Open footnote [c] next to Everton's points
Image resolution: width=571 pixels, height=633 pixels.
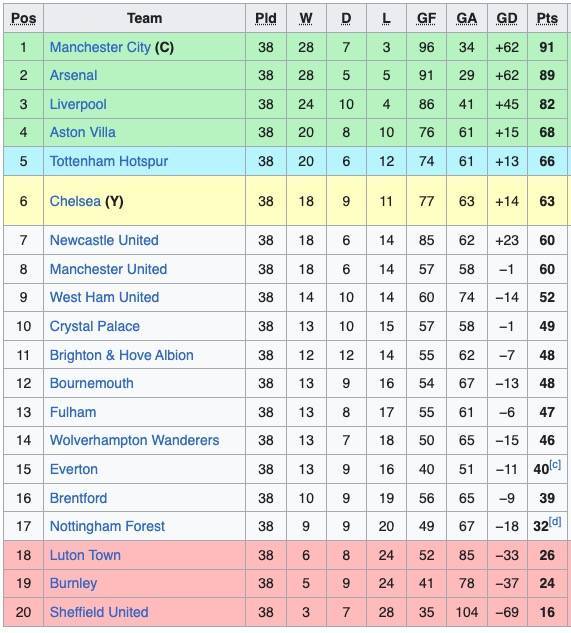pos(555,465)
